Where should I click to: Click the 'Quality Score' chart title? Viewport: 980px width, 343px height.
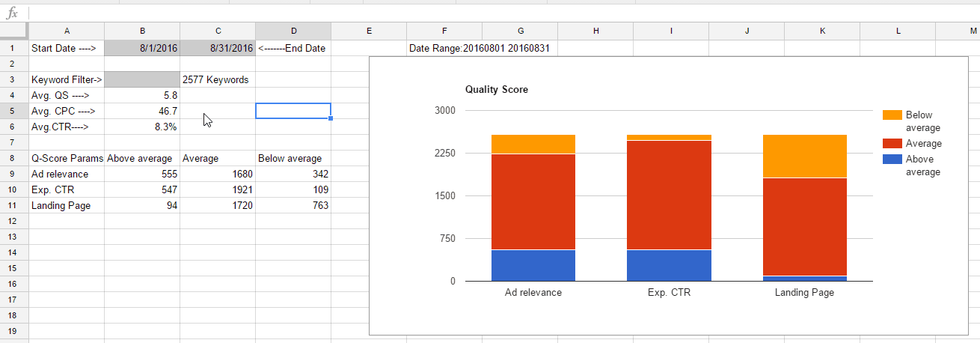tap(496, 90)
